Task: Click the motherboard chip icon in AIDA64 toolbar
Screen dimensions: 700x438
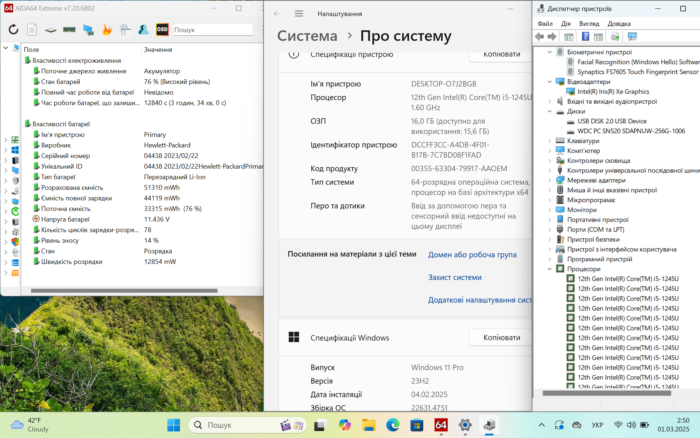Action: point(50,30)
